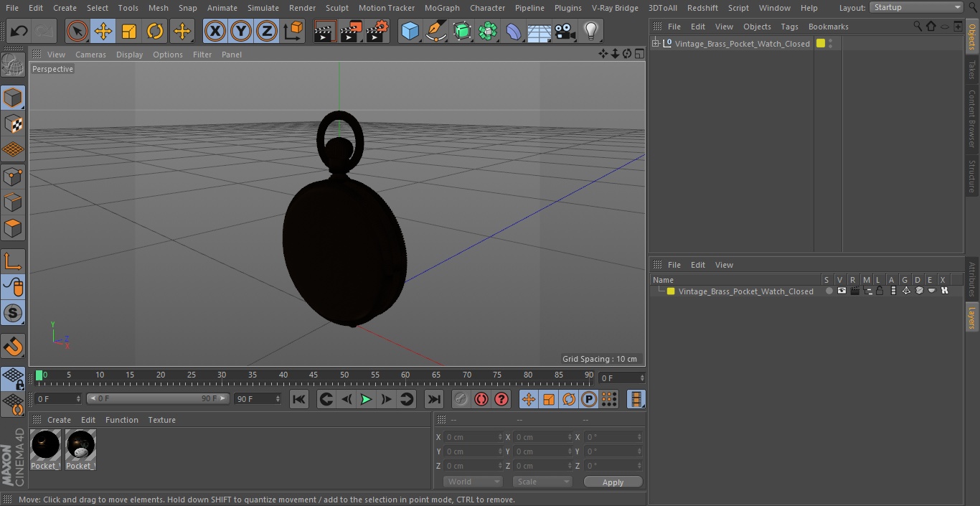This screenshot has width=980, height=506.
Task: Add a Camera object
Action: 565,31
